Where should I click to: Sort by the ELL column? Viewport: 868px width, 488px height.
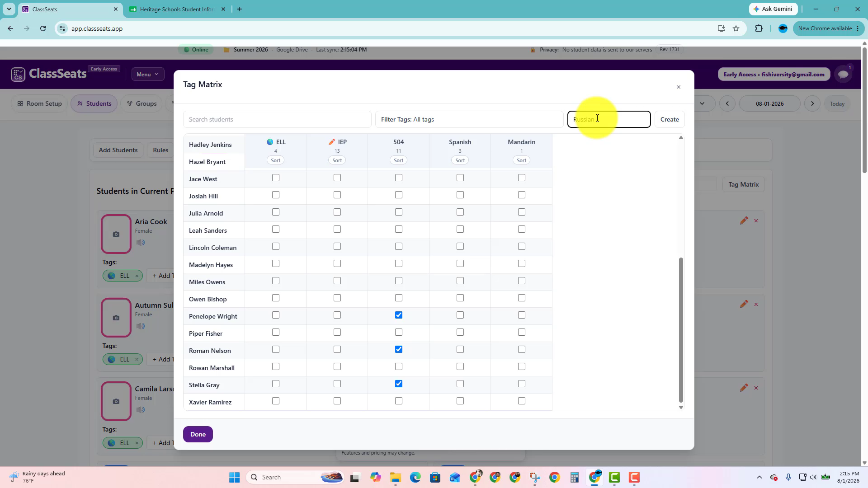point(275,160)
